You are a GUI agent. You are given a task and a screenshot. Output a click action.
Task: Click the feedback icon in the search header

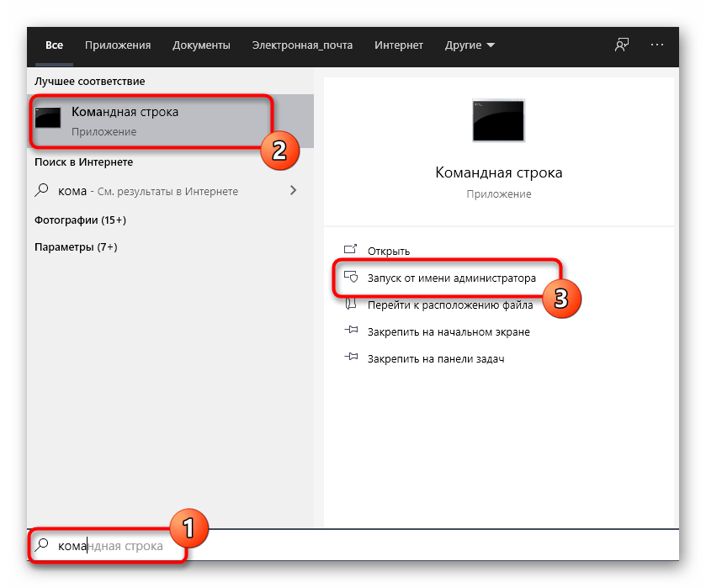click(622, 45)
